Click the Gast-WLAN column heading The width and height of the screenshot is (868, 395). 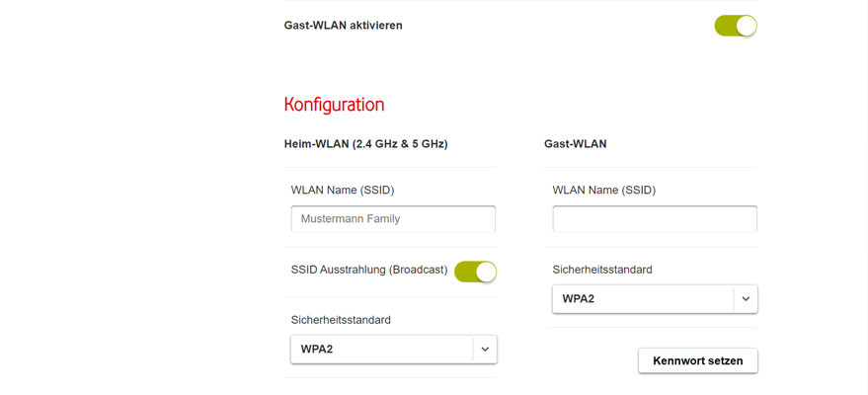[x=575, y=144]
